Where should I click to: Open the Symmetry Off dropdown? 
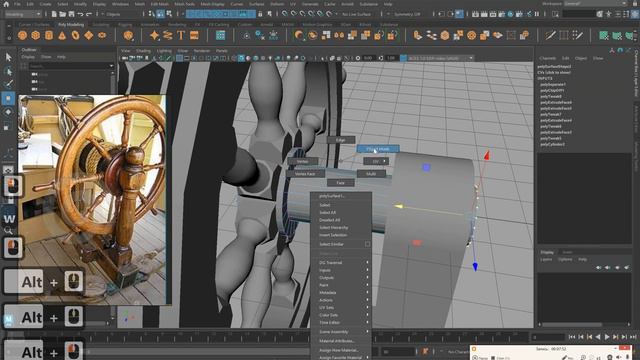407,14
